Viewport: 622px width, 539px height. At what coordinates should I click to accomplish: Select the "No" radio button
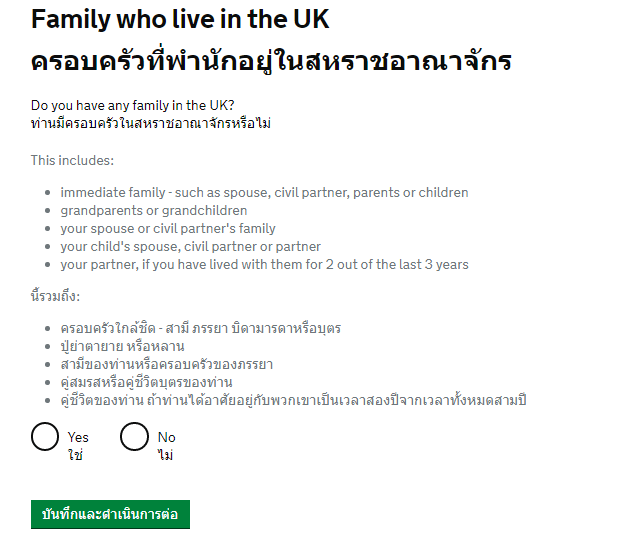[x=134, y=436]
